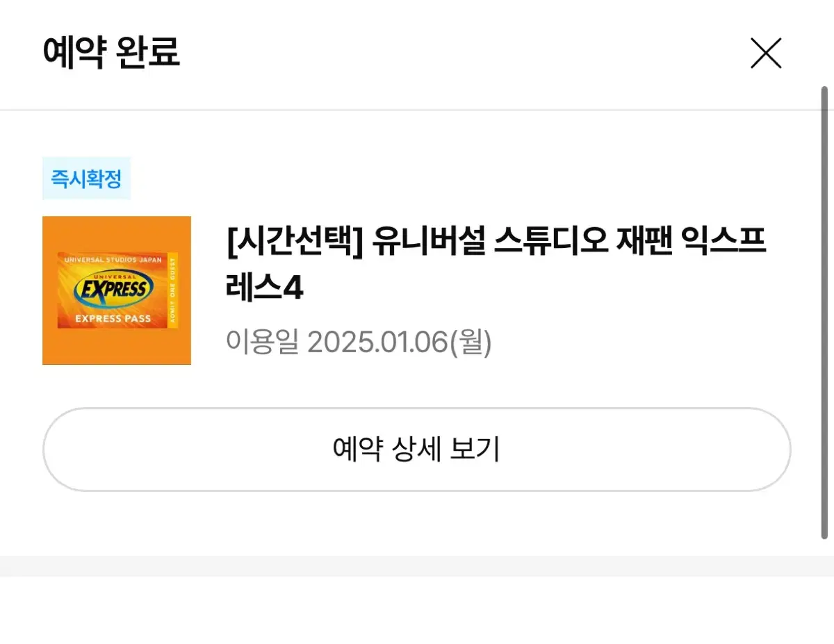The height and width of the screenshot is (644, 834).
Task: Tap the (월) weekday indicator
Action: coord(471,342)
